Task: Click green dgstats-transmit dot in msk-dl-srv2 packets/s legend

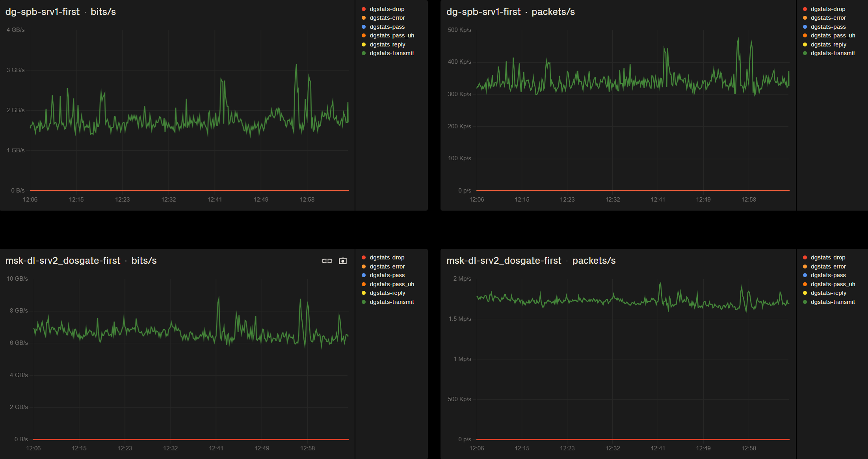Action: click(x=805, y=302)
